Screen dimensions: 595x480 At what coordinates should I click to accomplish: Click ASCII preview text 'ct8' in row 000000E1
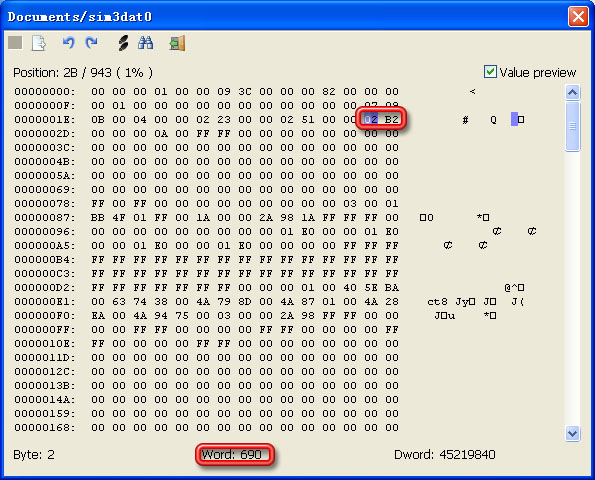(437, 302)
